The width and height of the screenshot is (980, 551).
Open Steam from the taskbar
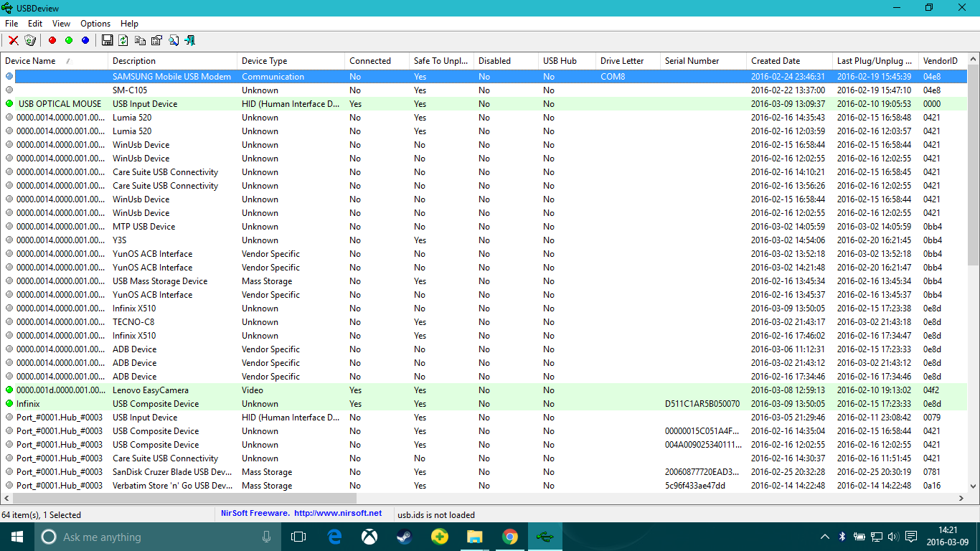coord(404,537)
